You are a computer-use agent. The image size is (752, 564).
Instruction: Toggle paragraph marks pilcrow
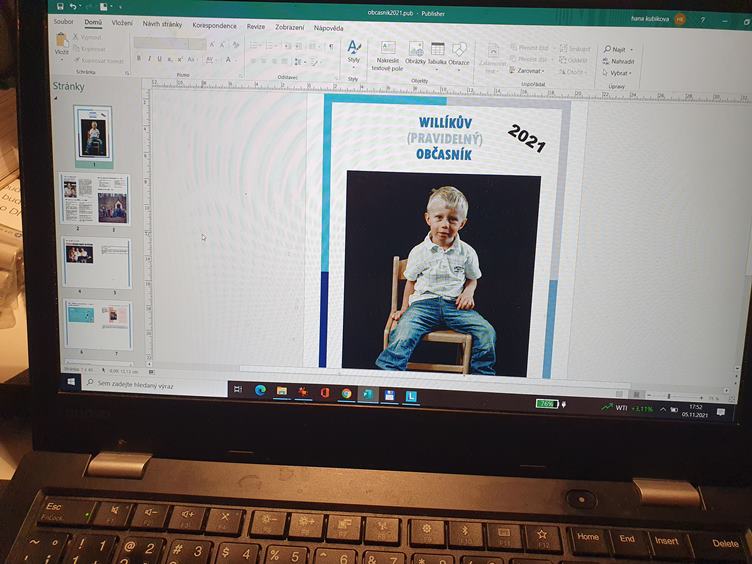tap(331, 47)
